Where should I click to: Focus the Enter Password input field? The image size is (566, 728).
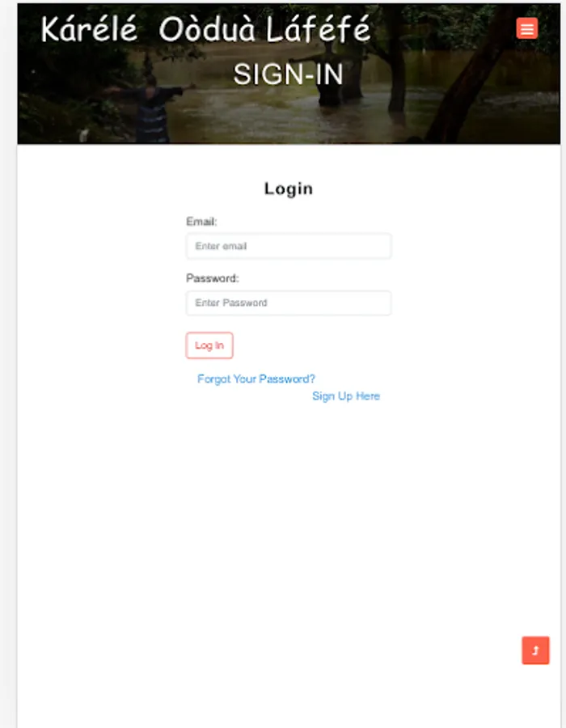(x=289, y=303)
